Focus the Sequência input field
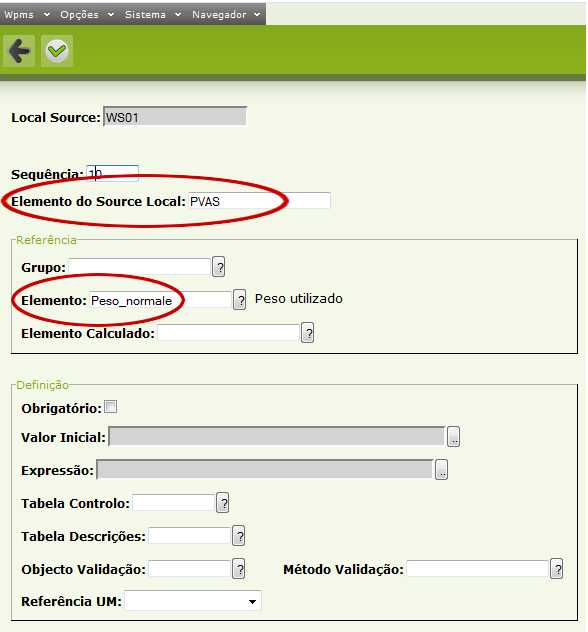Image resolution: width=588 pixels, height=632 pixels. (112, 173)
